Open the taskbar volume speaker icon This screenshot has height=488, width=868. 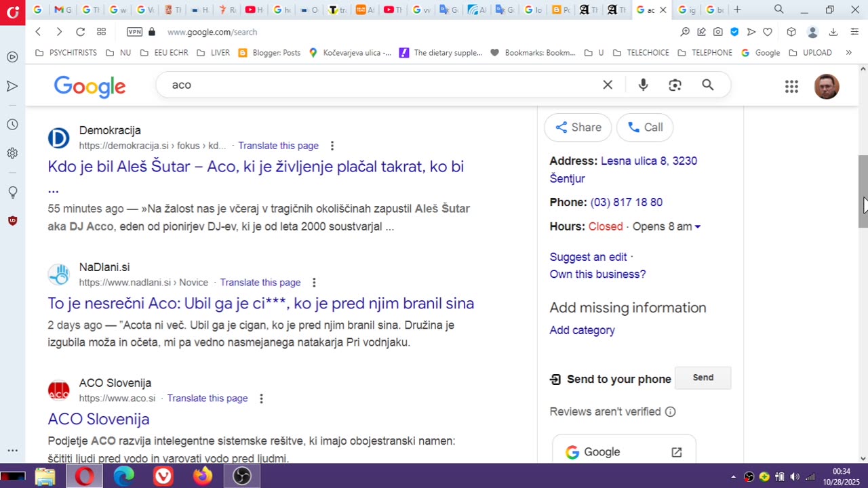[x=794, y=476]
